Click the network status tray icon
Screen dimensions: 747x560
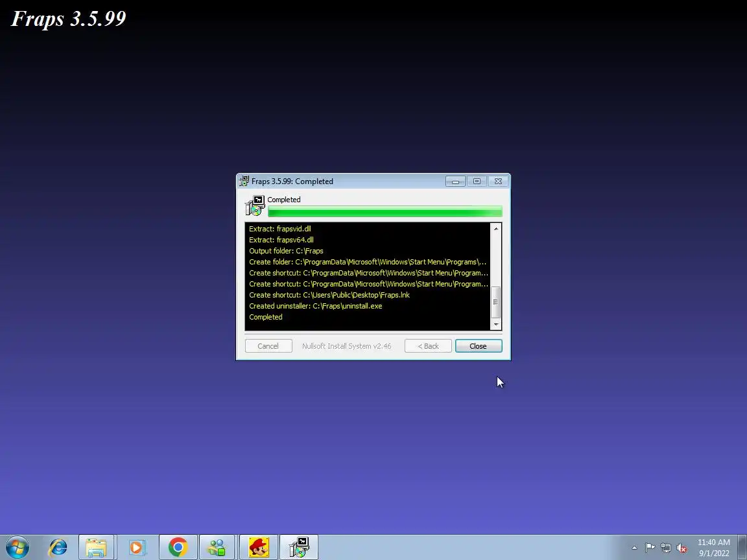(x=666, y=548)
